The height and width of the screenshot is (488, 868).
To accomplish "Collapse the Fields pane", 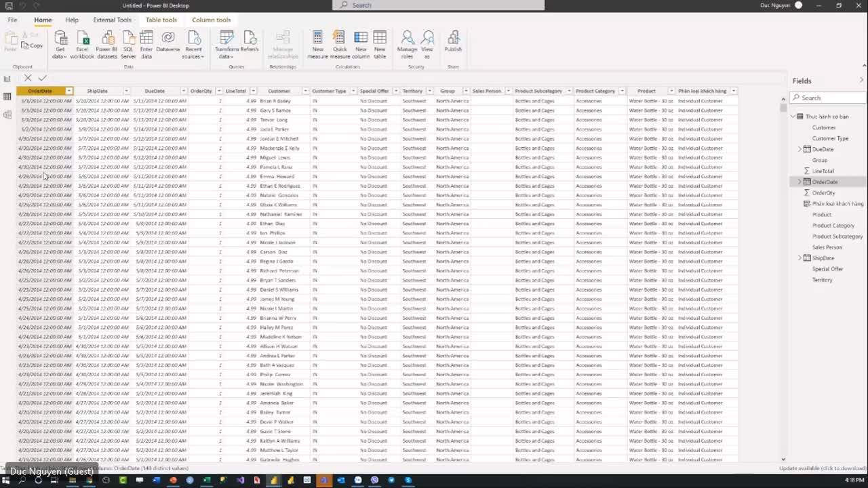I will pos(861,81).
